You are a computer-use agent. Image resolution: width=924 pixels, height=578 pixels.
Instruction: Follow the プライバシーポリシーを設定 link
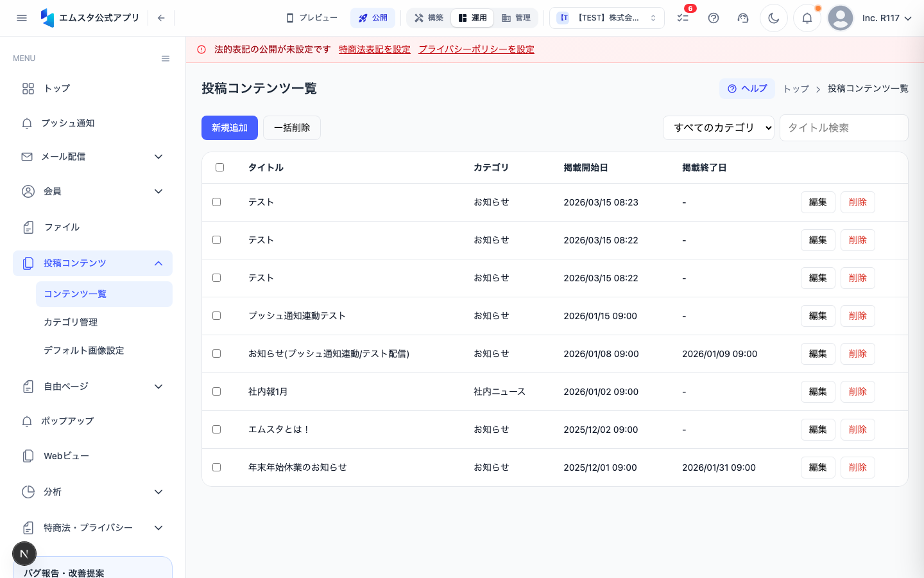(x=476, y=49)
